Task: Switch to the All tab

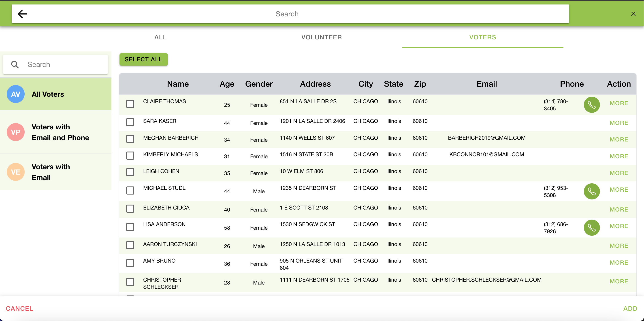Action: pos(160,37)
